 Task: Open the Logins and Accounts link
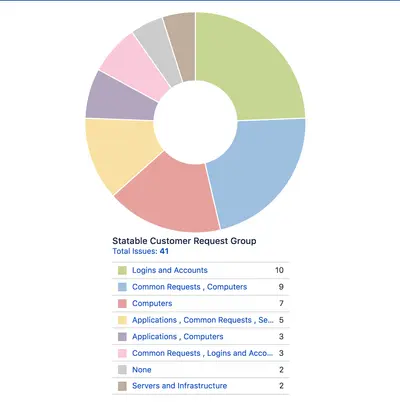tap(170, 270)
